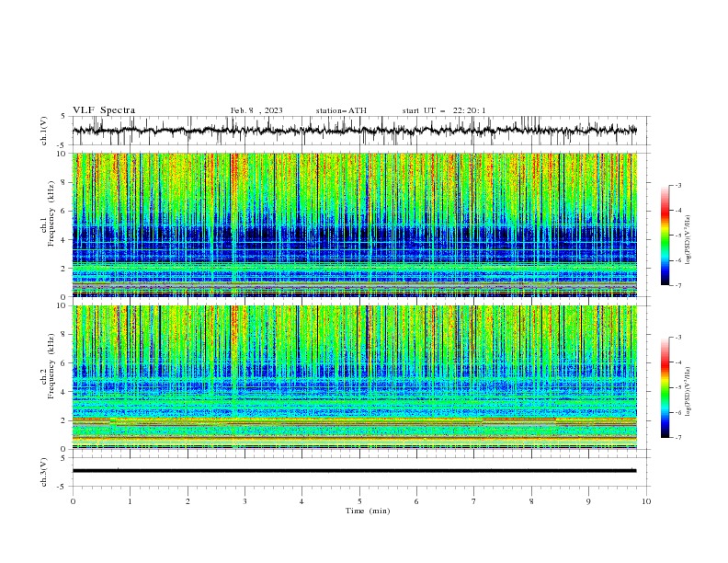This screenshot has height=563, width=728.
Task: Click the 'VLF Spectra' title text
Action: coord(104,110)
